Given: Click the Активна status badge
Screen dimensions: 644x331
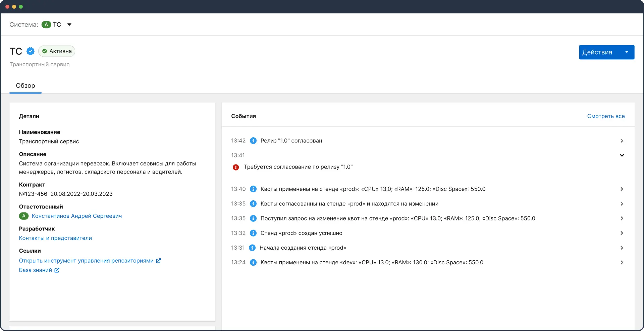Looking at the screenshot, I should [x=57, y=51].
